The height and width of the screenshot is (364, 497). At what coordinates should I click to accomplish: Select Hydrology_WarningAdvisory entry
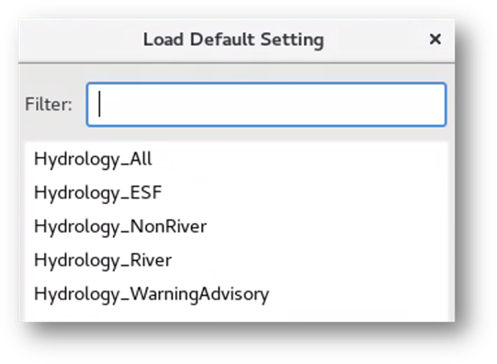pos(236,294)
